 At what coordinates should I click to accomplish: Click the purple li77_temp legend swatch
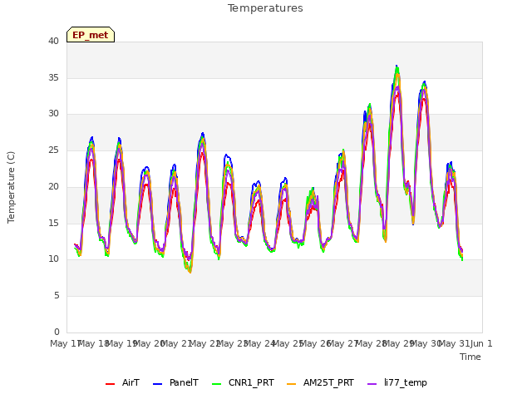pyautogui.click(x=372, y=384)
